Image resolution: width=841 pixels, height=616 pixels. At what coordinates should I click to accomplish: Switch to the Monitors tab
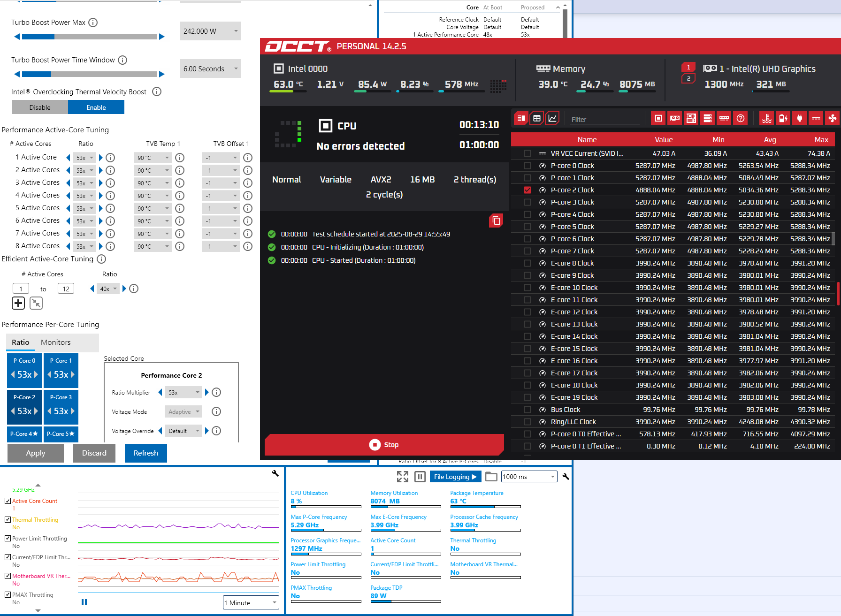click(x=56, y=342)
